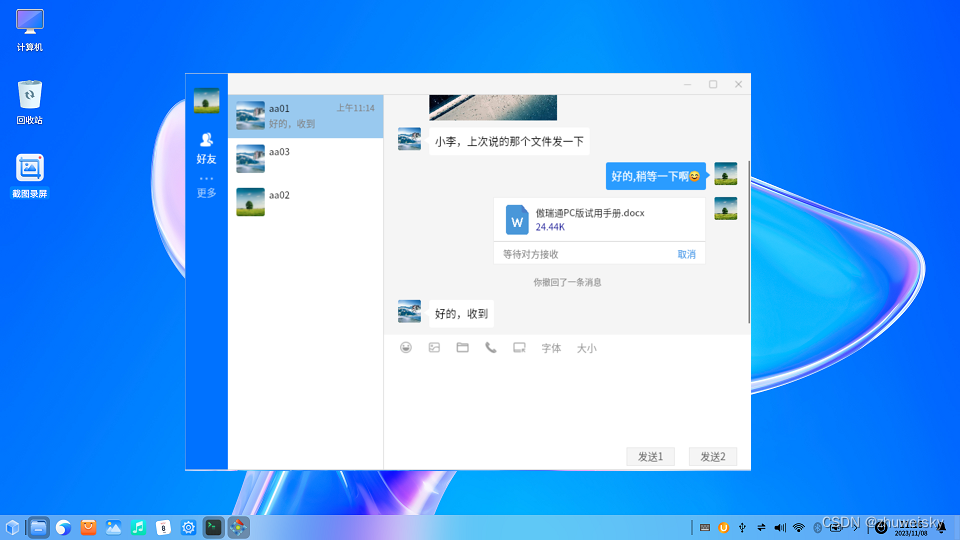Open the settings gear in the taskbar
This screenshot has height=540, width=960.
pos(189,527)
